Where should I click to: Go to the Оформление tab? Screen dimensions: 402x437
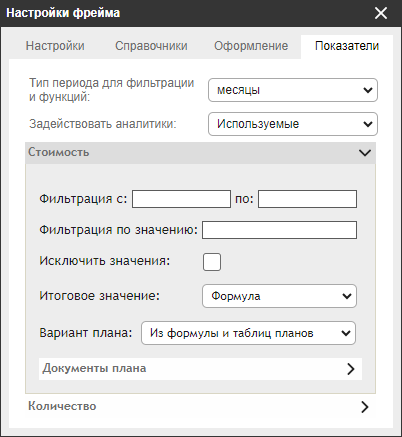[x=251, y=46]
